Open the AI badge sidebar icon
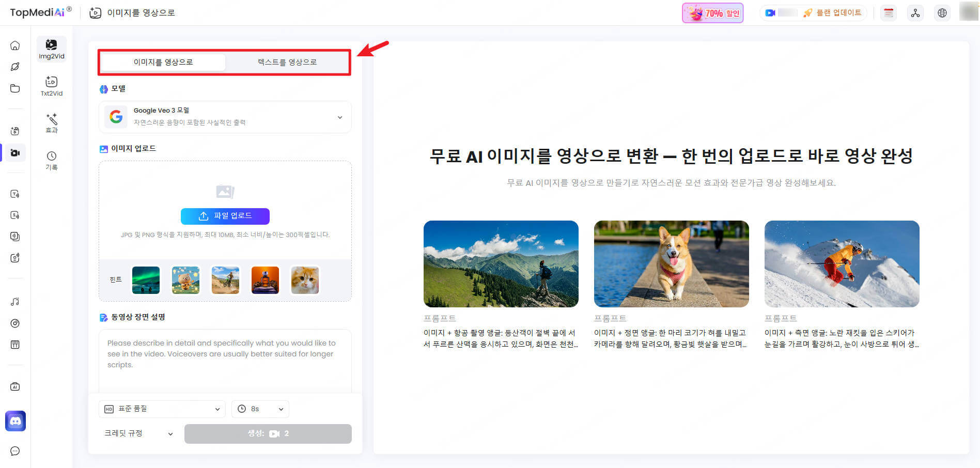 pyautogui.click(x=15, y=387)
